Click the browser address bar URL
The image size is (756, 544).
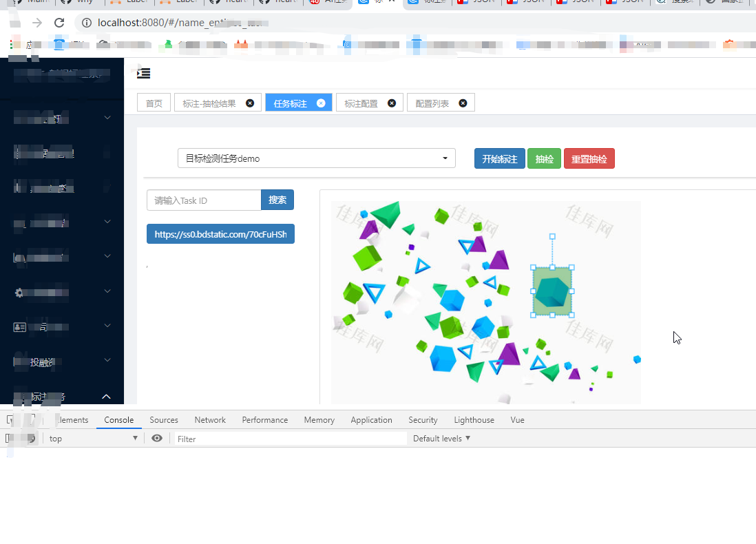tap(183, 23)
